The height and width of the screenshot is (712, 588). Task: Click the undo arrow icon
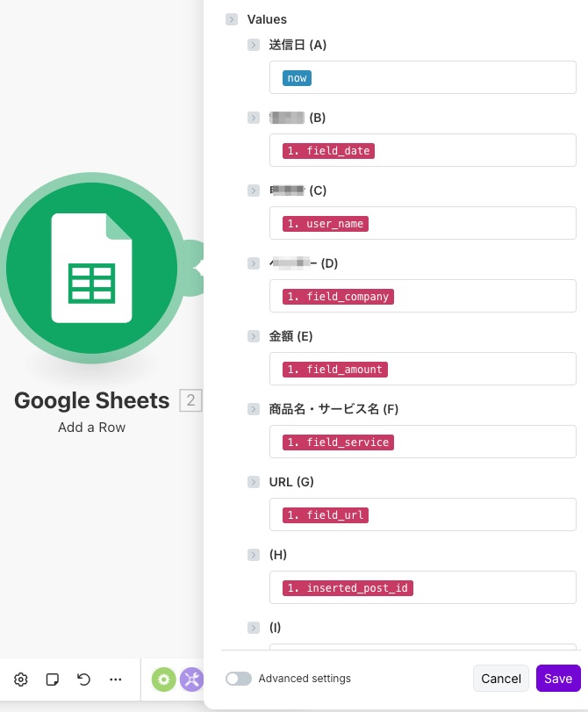click(84, 679)
